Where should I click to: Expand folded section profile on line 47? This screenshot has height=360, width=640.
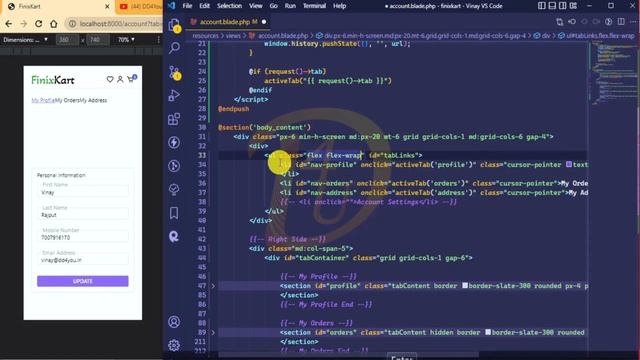click(x=213, y=286)
